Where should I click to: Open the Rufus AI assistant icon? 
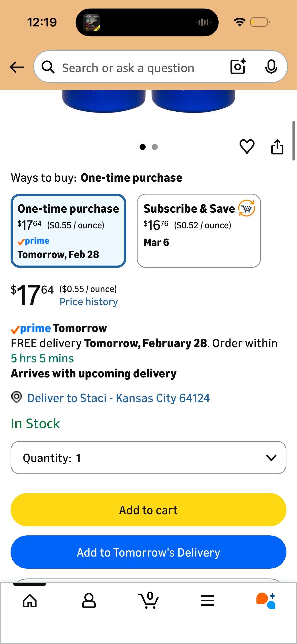266,600
